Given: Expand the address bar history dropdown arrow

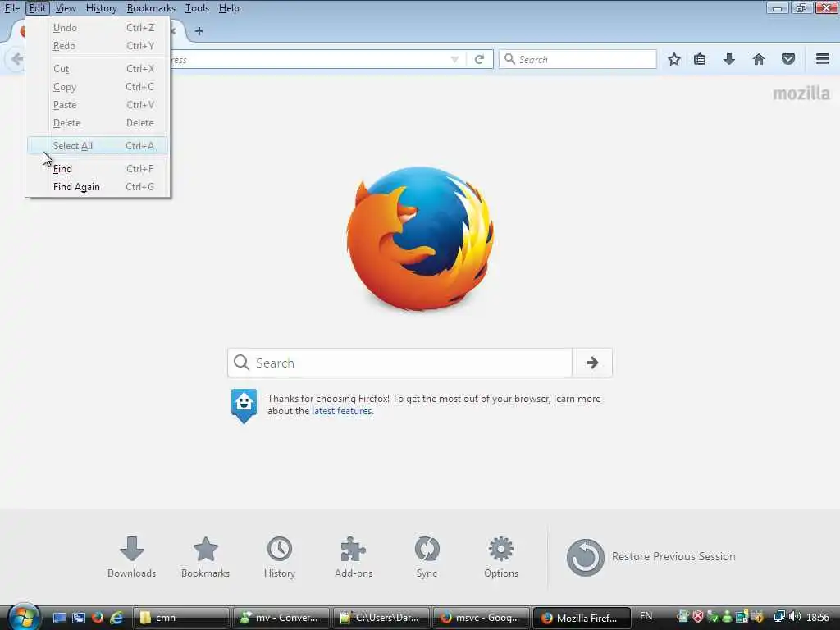Looking at the screenshot, I should 454,59.
